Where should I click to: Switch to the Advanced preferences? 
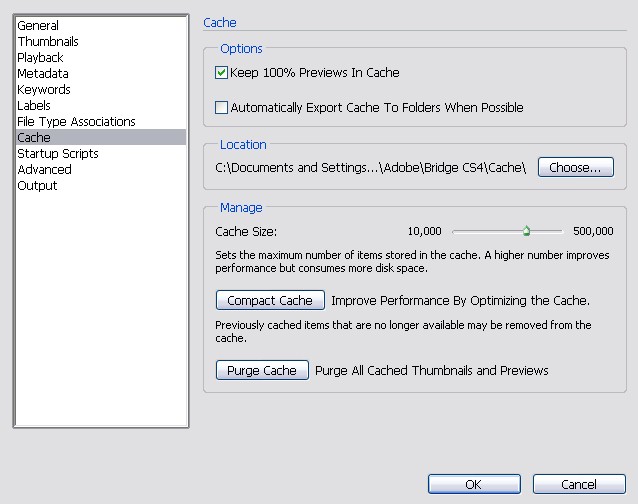tap(101, 169)
